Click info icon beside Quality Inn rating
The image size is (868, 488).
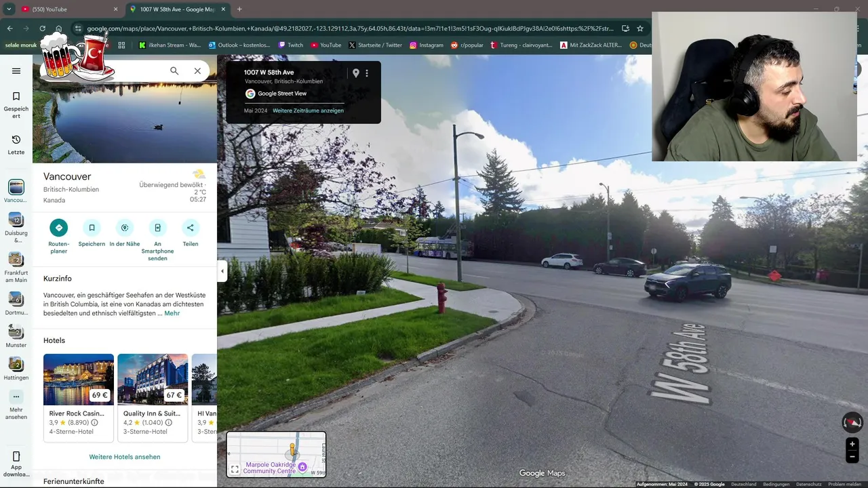click(x=168, y=422)
